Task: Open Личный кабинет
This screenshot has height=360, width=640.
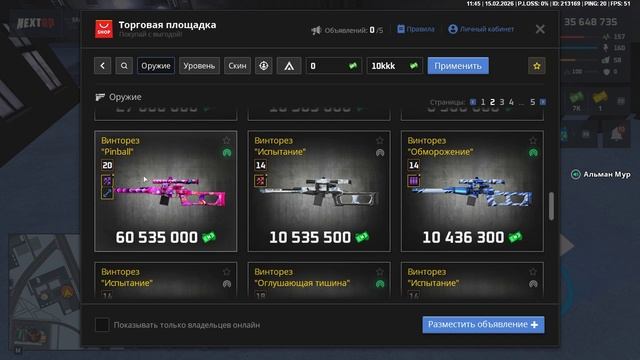Action: 481,29
